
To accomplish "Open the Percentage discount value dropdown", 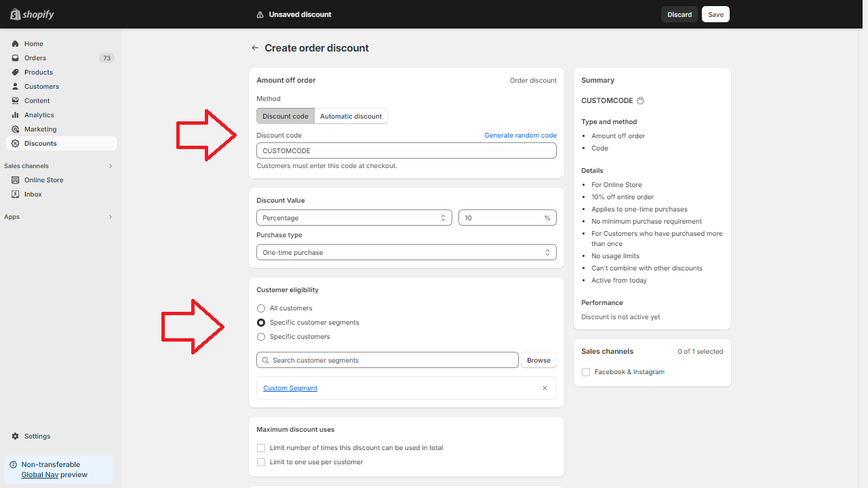I will (x=354, y=218).
